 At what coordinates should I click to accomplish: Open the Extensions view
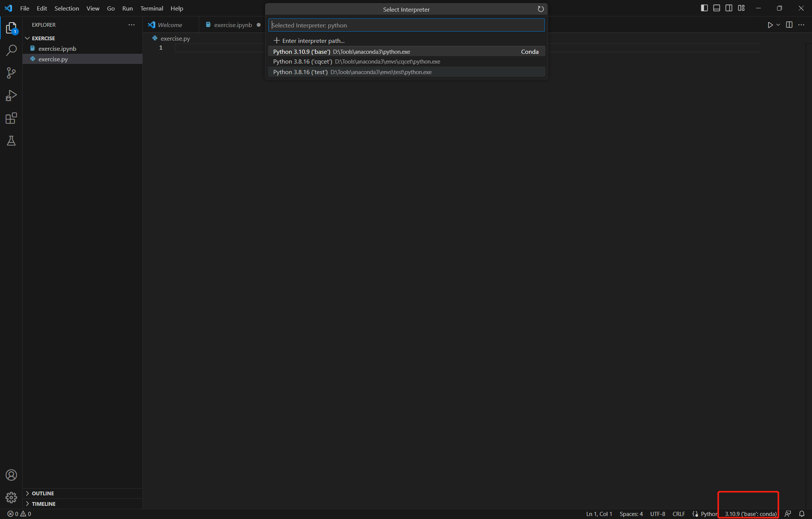11,118
